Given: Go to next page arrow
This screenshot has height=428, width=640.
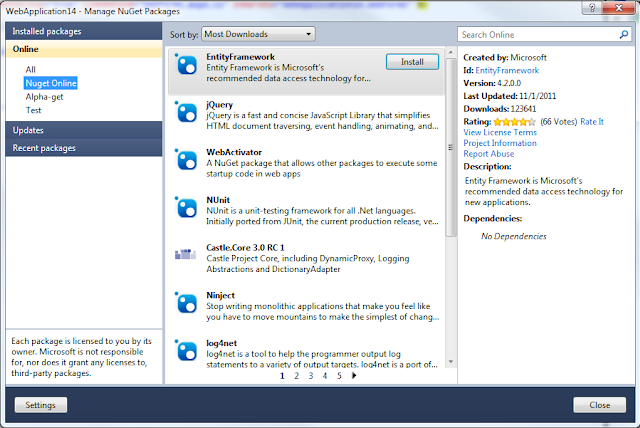Looking at the screenshot, I should [x=354, y=375].
